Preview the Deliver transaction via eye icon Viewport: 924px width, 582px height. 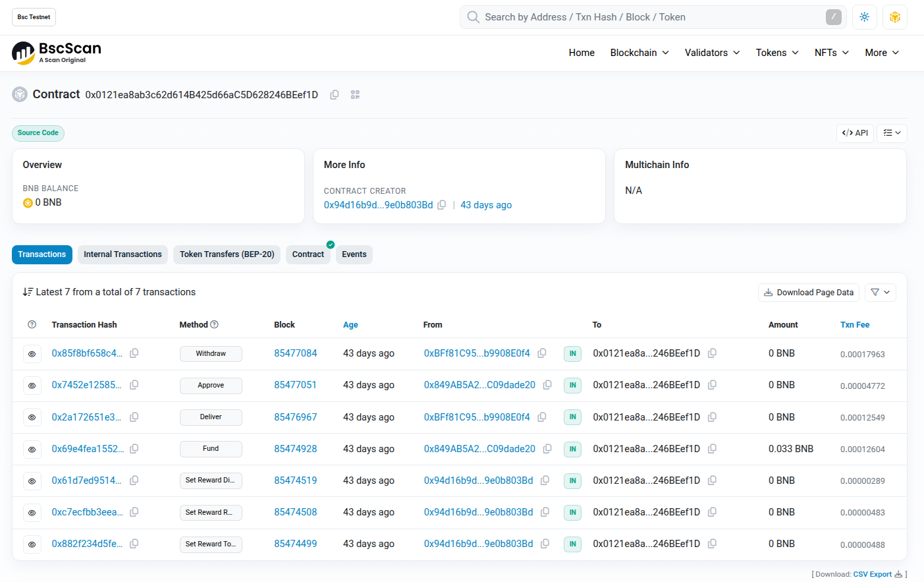coord(32,417)
